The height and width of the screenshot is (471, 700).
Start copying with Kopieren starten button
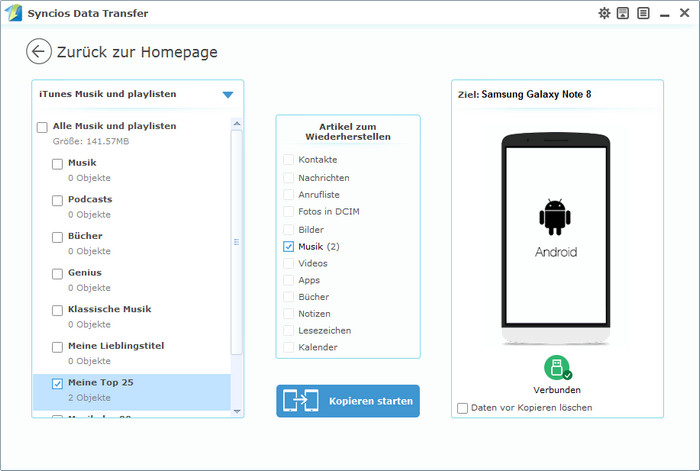point(348,401)
